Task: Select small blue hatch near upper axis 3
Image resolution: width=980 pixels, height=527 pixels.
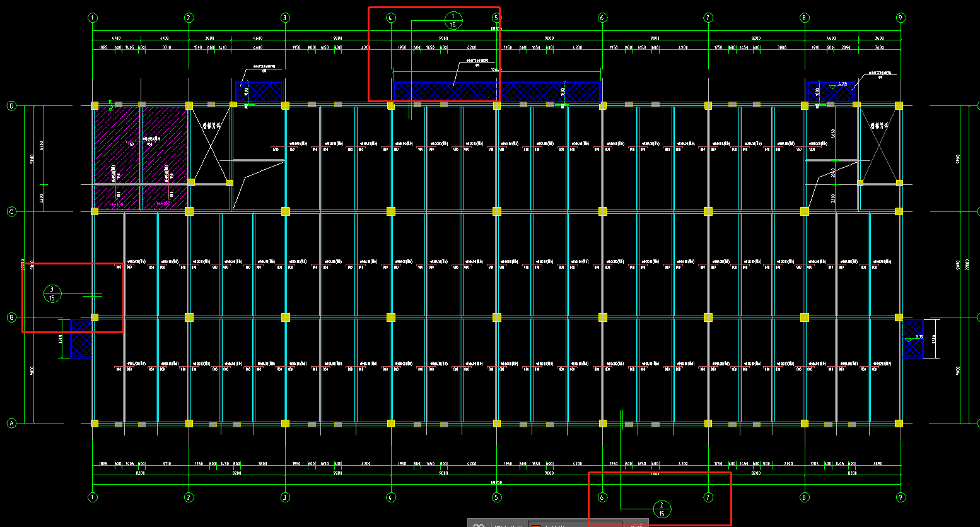Action: click(x=259, y=92)
